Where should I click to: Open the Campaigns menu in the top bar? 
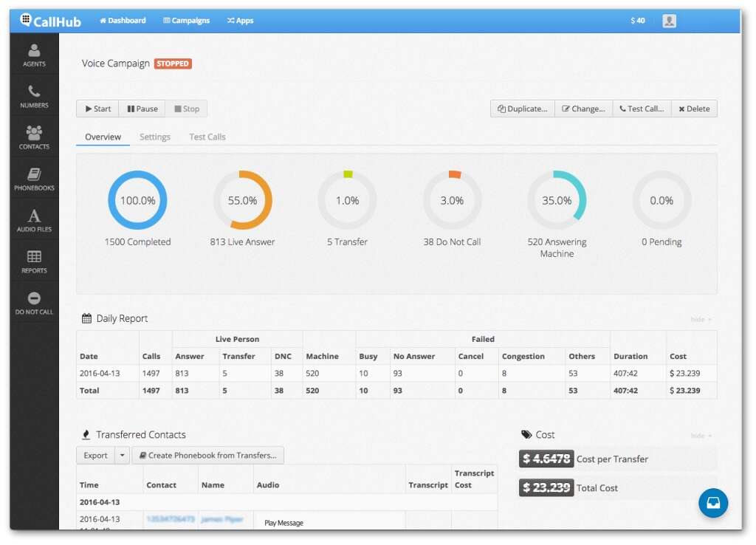[185, 21]
